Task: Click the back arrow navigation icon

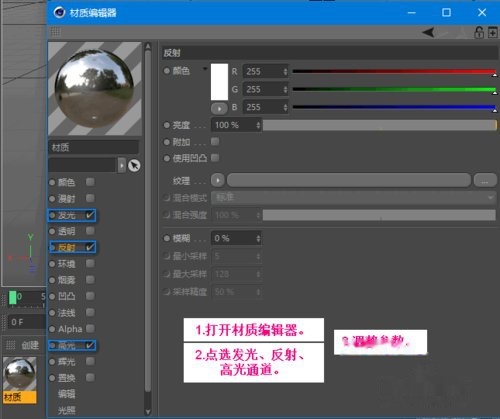Action: point(428,32)
